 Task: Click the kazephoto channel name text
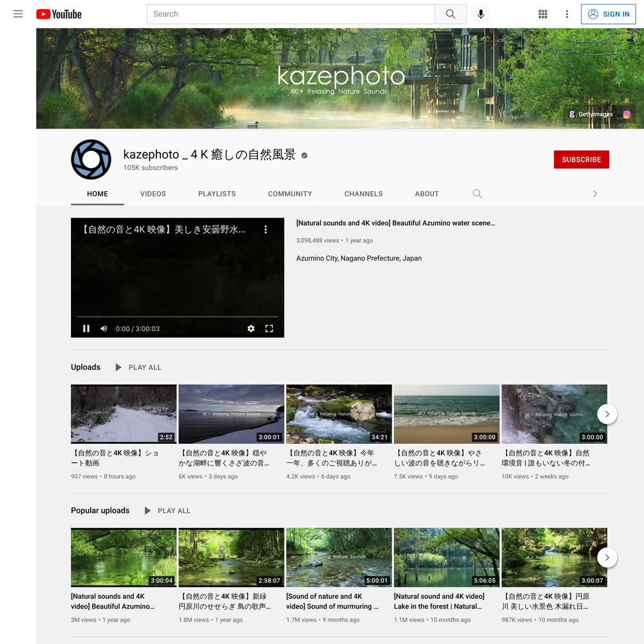pyautogui.click(x=209, y=155)
